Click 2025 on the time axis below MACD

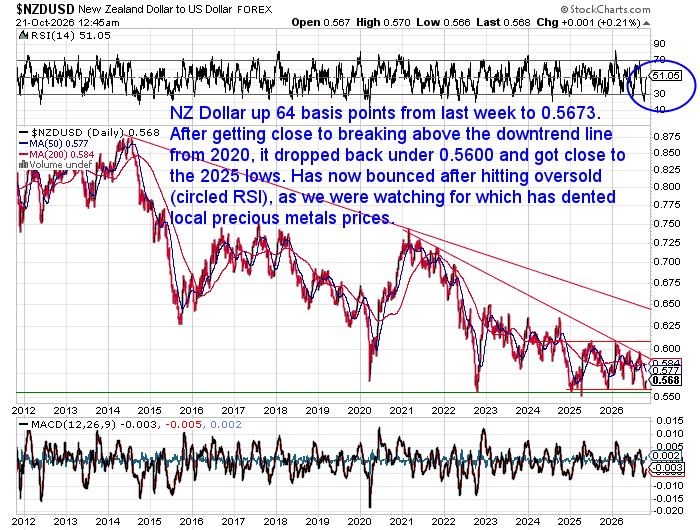(569, 522)
